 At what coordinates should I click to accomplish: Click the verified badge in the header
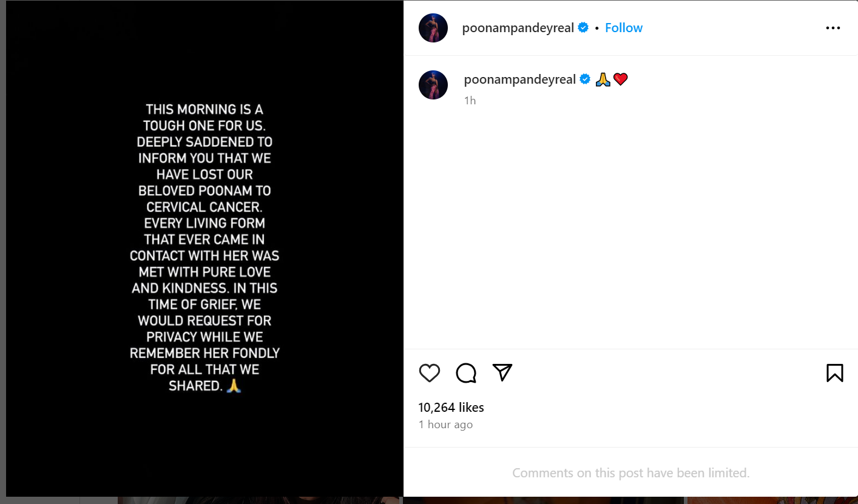pos(583,28)
